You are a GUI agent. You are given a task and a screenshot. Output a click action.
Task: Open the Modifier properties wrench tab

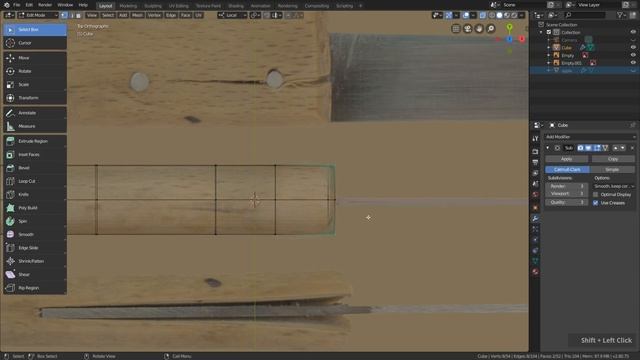535,219
